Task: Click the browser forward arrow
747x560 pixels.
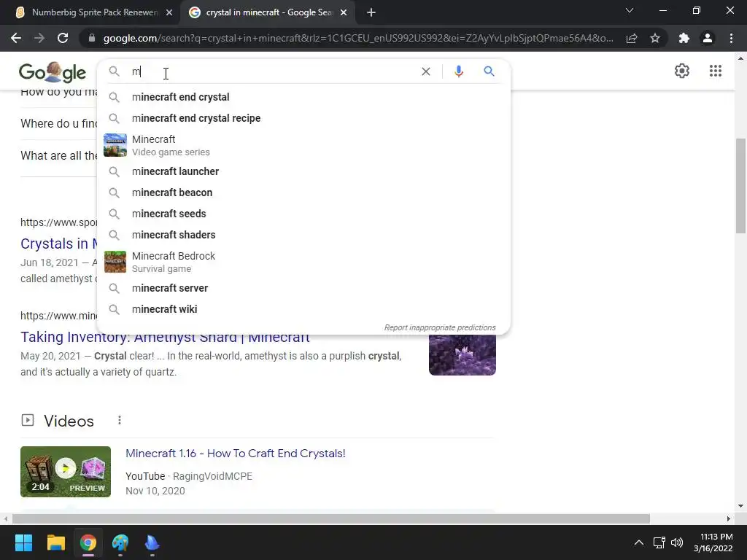Action: tap(39, 38)
